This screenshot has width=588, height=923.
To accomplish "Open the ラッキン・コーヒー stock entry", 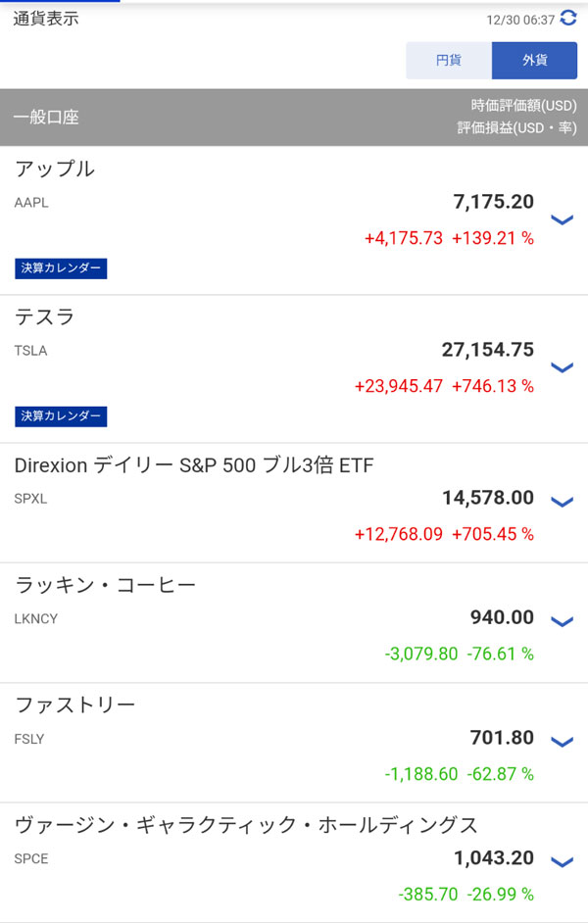I will point(106,586).
